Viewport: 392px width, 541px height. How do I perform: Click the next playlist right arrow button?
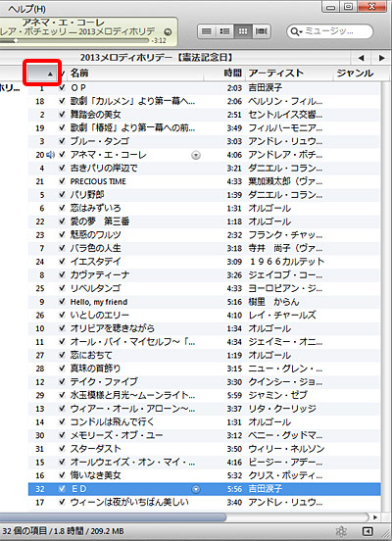tap(381, 58)
